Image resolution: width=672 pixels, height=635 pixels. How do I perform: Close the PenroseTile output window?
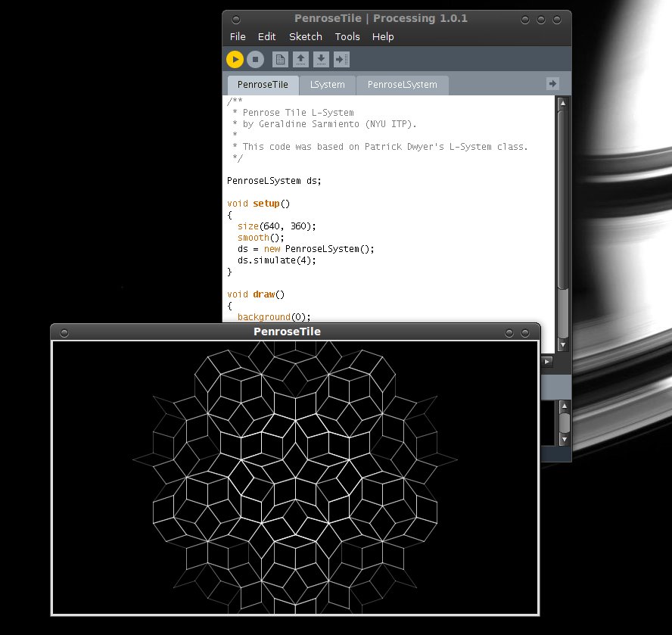point(525,333)
